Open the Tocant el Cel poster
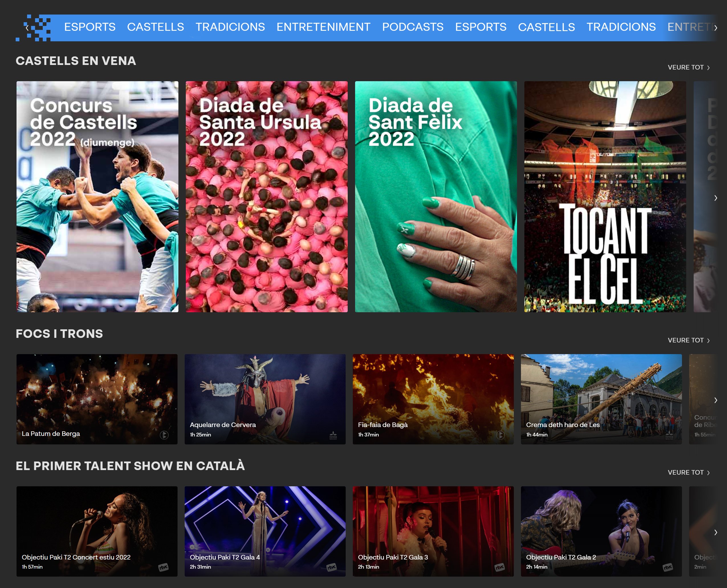 tap(605, 197)
